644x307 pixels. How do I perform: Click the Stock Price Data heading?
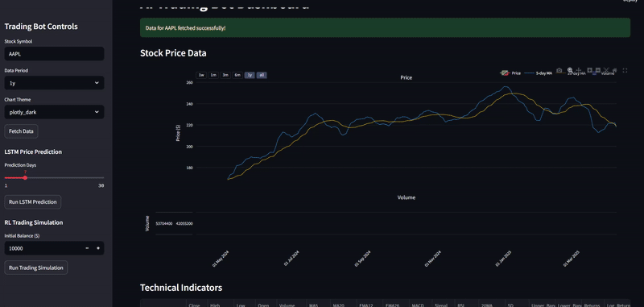tap(173, 53)
